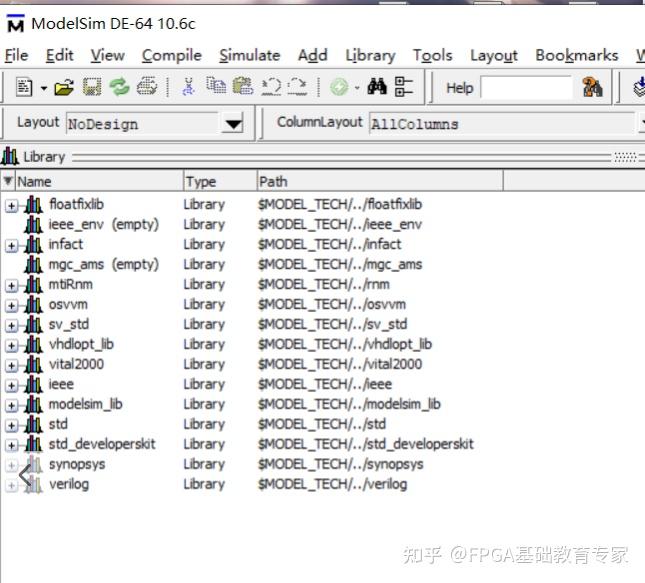Viewport: 645px width, 583px height.
Task: Select the mgc_ams (empty) library row
Action: [x=104, y=264]
